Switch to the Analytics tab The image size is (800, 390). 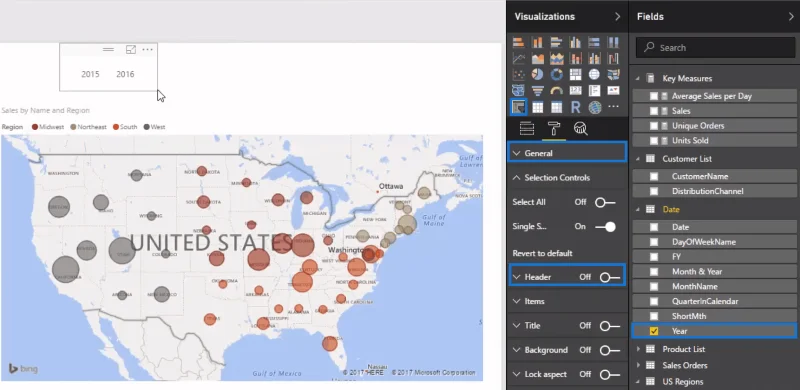580,128
